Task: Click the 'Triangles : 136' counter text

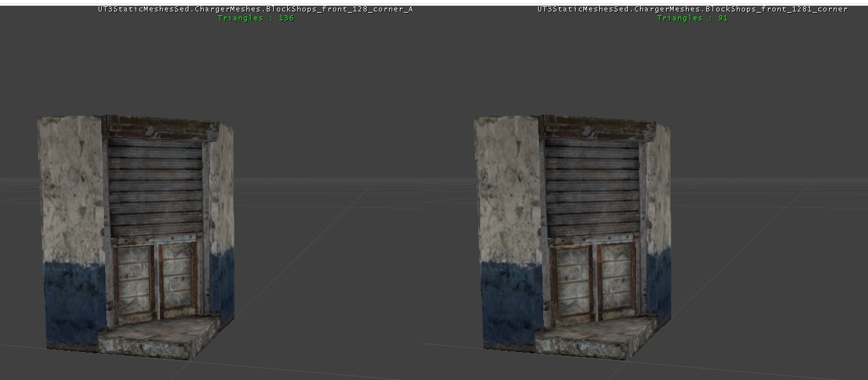Action: [x=255, y=18]
